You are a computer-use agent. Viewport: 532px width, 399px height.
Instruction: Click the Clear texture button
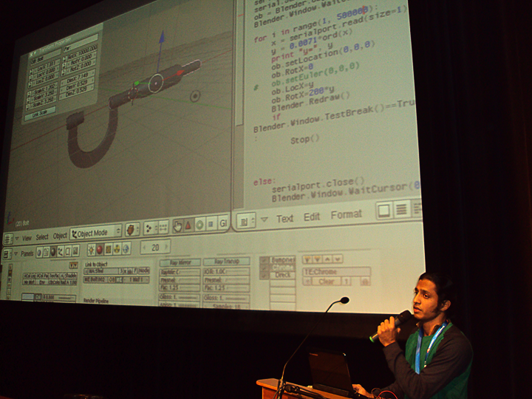(326, 282)
